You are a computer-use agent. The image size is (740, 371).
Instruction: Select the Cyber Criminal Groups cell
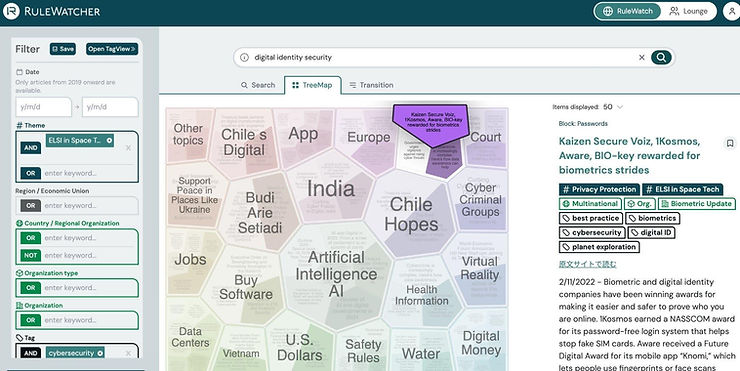[x=480, y=200]
